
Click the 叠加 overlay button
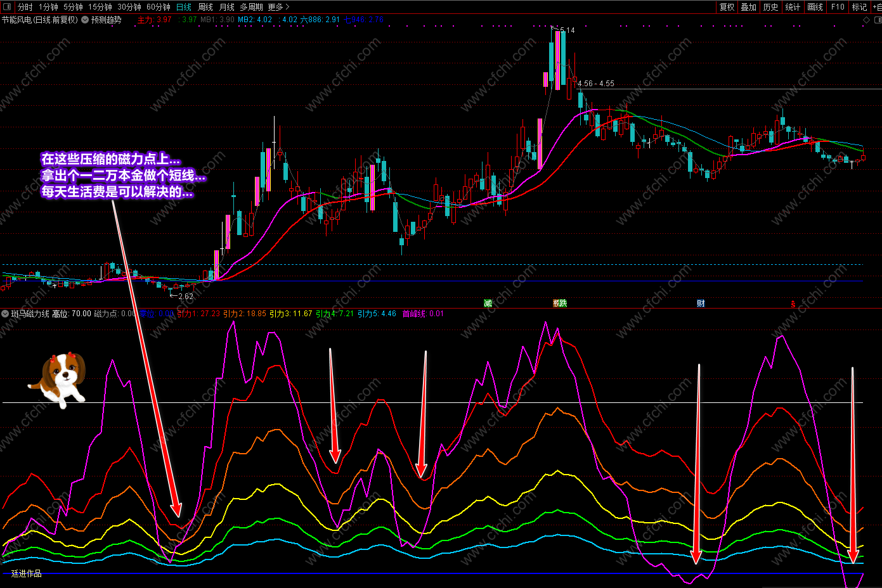[x=749, y=7]
